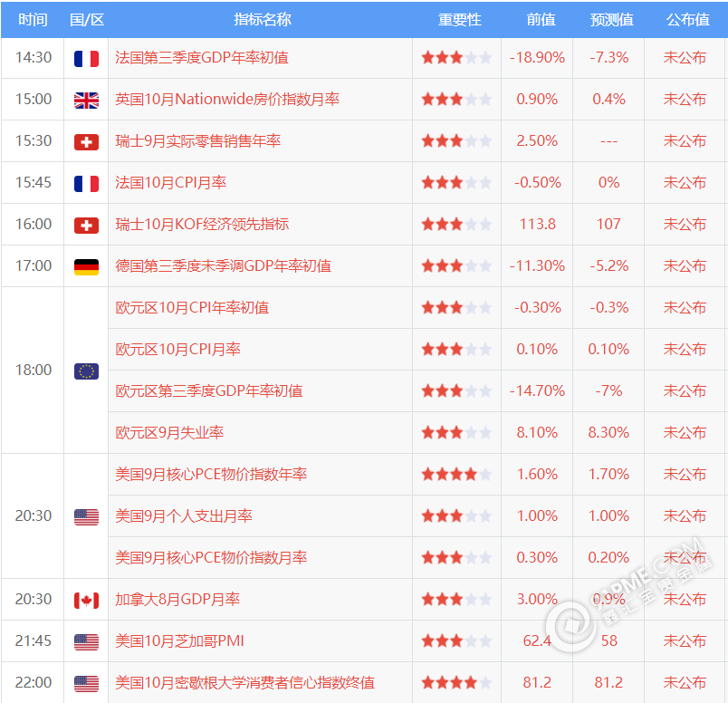Open 美国10月芝加哥PMI indicator
This screenshot has height=703, width=728.
point(179,641)
